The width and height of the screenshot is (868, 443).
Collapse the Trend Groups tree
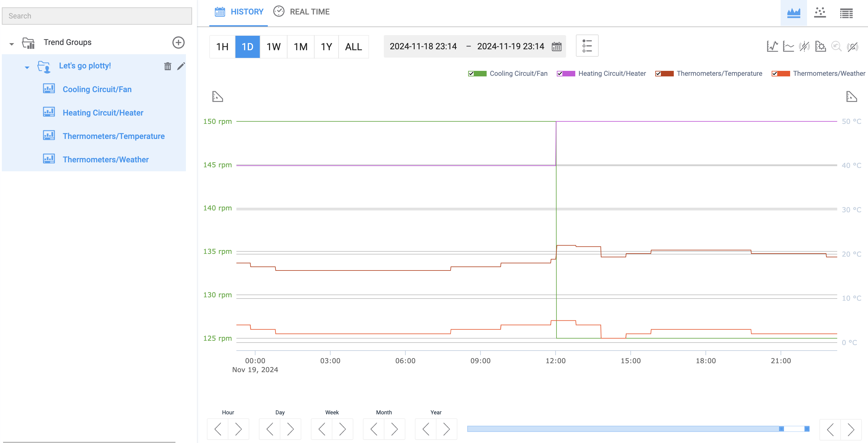pos(12,44)
